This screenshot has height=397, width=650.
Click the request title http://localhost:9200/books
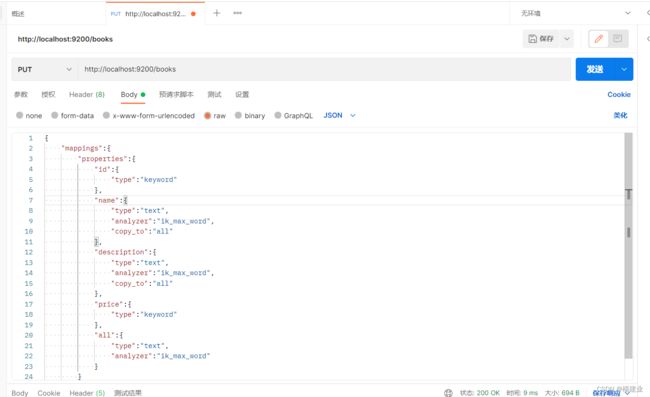coord(65,39)
